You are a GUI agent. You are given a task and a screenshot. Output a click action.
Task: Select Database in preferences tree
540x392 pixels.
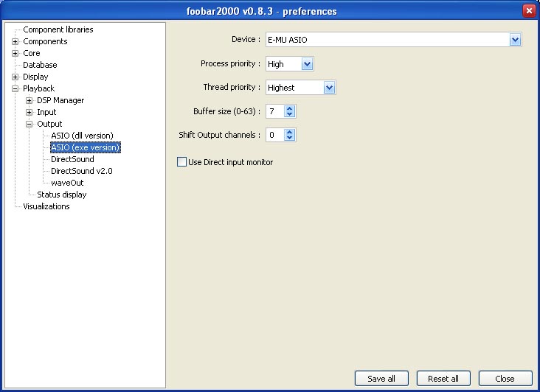click(x=40, y=65)
